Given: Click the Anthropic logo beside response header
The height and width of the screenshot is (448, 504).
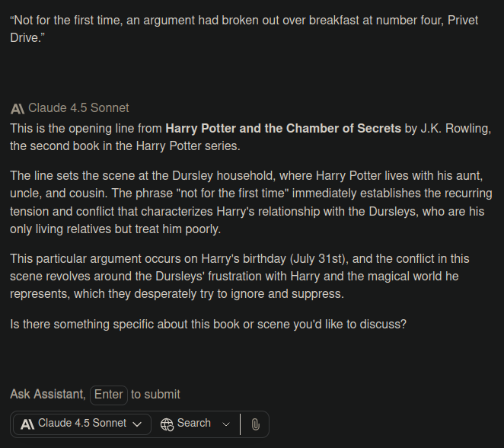Looking at the screenshot, I should point(18,108).
